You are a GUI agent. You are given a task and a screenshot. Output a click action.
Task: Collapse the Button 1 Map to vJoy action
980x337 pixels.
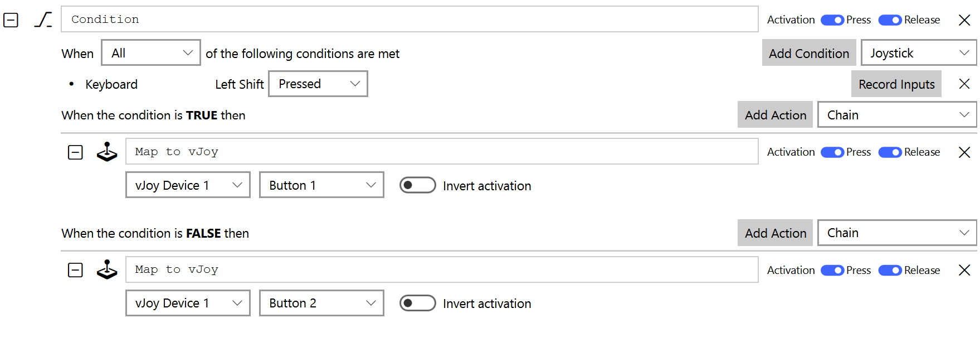point(75,152)
